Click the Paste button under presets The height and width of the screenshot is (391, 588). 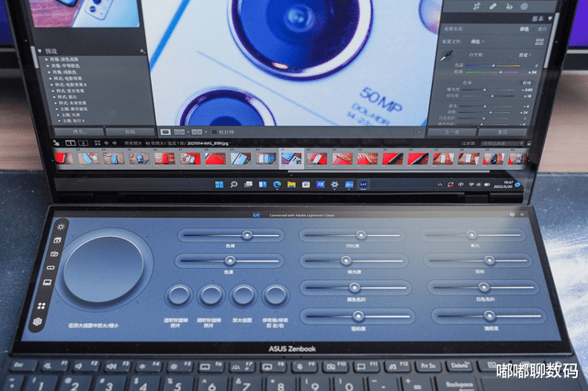[x=130, y=132]
